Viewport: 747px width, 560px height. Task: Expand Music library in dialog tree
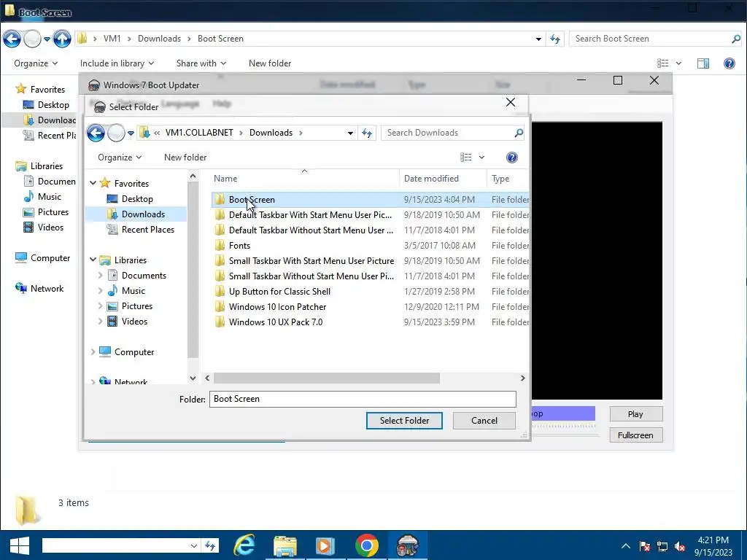(100, 291)
